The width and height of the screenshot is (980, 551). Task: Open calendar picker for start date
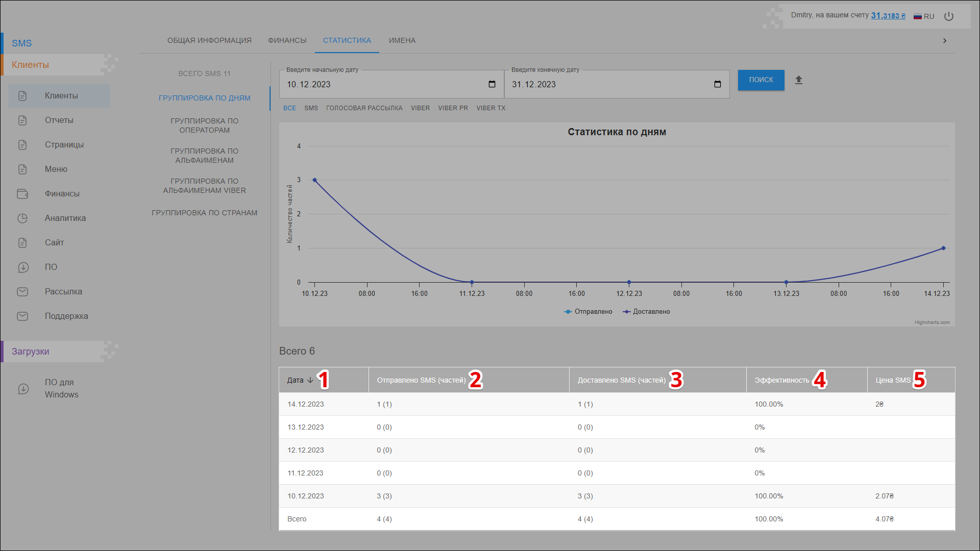492,84
